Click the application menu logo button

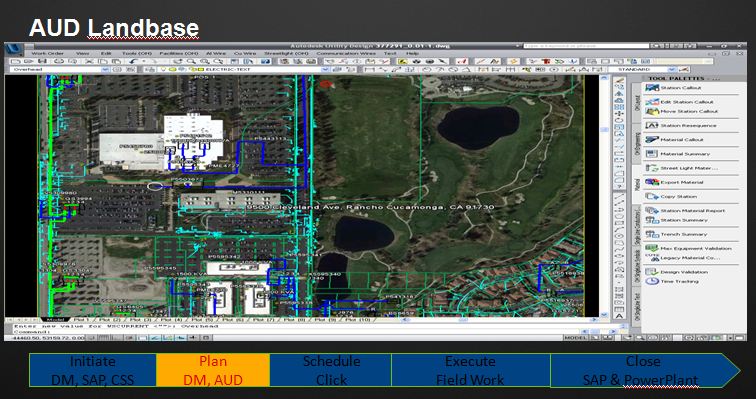[13, 49]
